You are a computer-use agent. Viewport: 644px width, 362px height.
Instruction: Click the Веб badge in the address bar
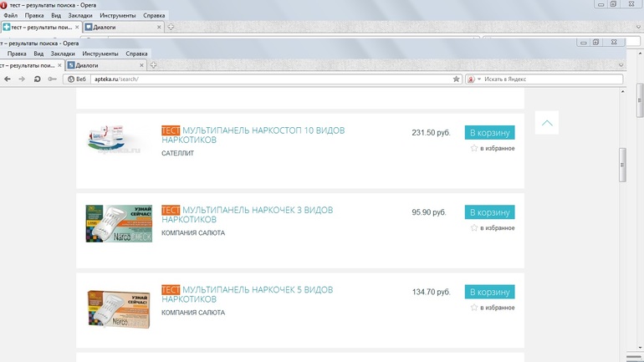pos(77,79)
